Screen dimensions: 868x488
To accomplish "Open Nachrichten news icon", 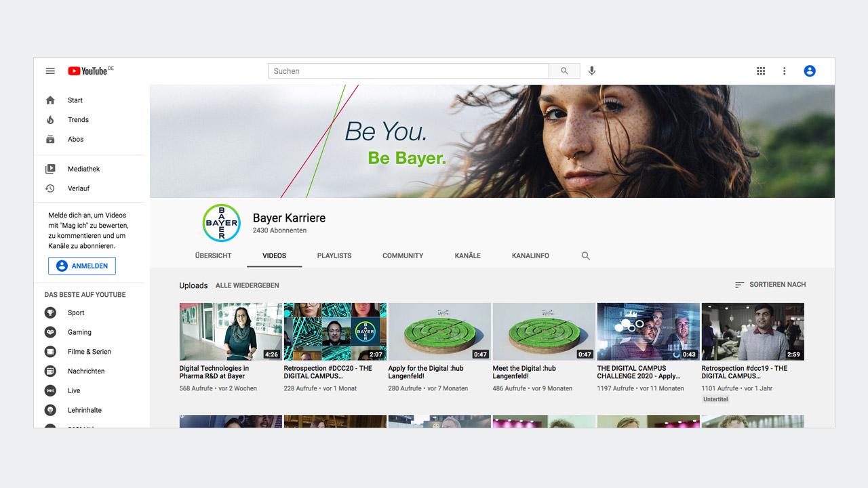I will [x=50, y=371].
